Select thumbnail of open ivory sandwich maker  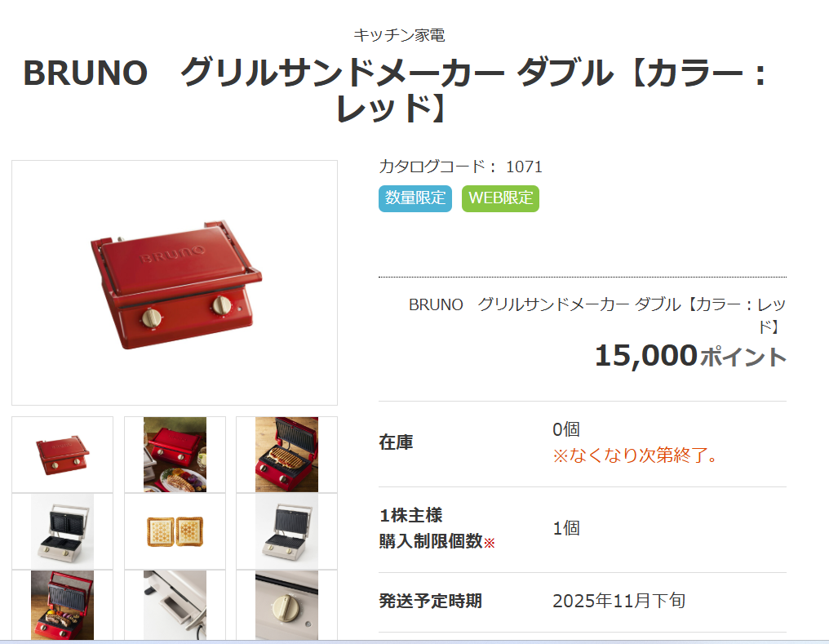tap(62, 531)
